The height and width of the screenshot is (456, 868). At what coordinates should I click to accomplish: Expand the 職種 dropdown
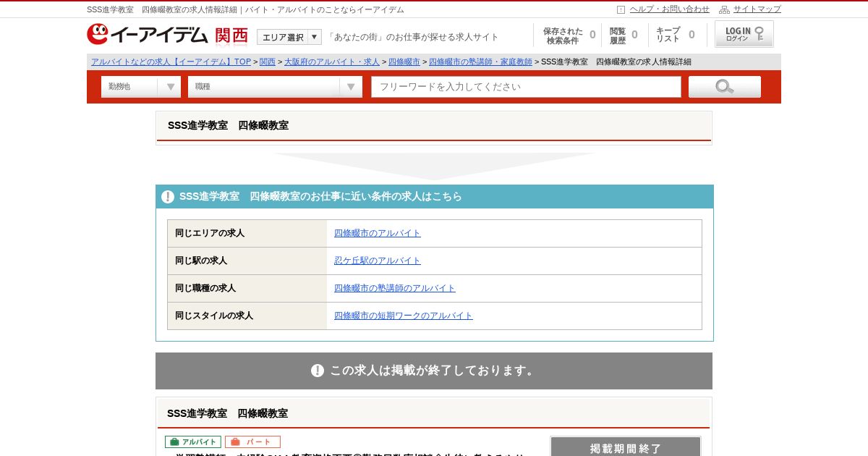point(275,87)
